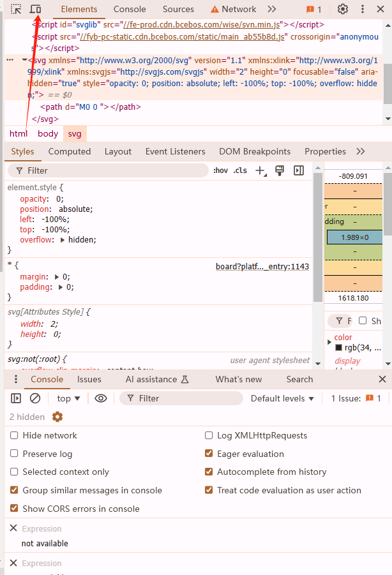The height and width of the screenshot is (575, 392).
Task: Enable Selected context only checkbox
Action: point(14,472)
